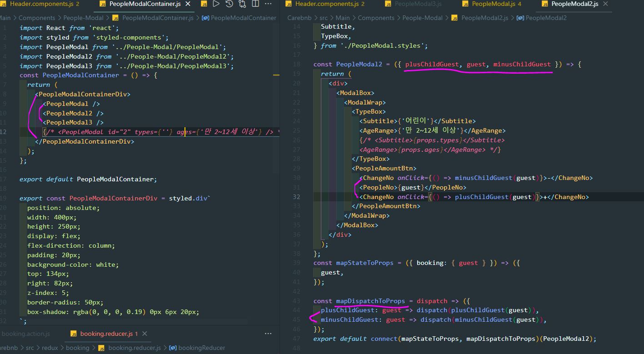The height and width of the screenshot is (354, 644).
Task: Click 'const PeopleModal2' declaration
Action: [x=348, y=64]
